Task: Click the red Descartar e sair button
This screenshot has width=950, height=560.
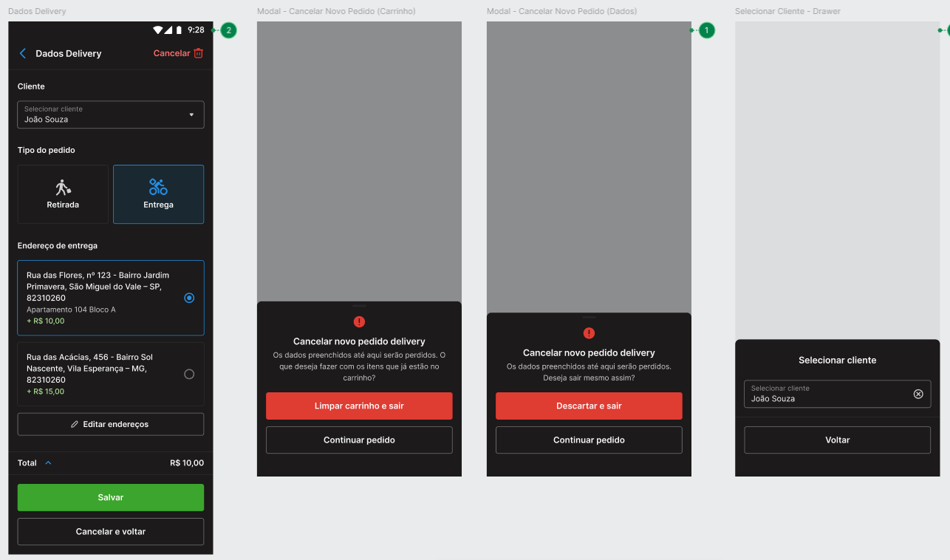Action: [589, 406]
